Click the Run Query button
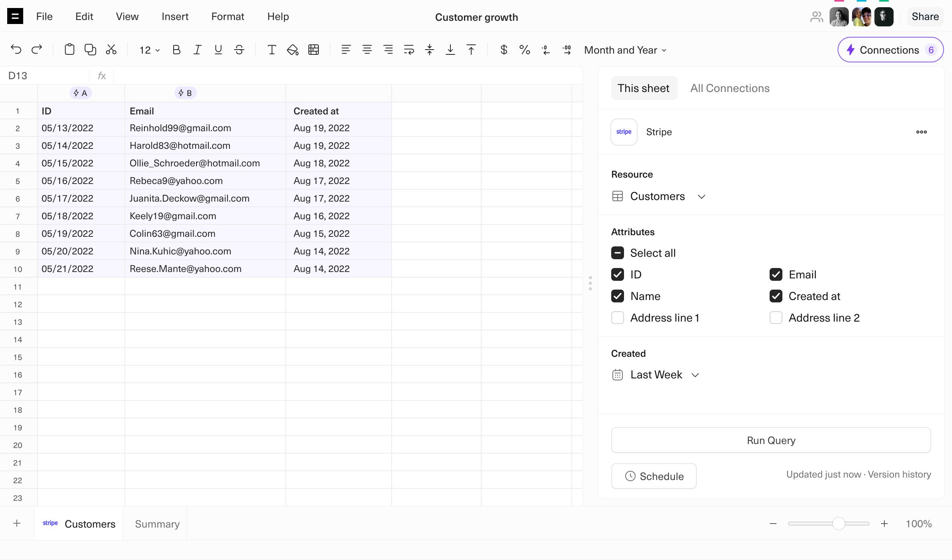952x560 pixels. pyautogui.click(x=771, y=440)
